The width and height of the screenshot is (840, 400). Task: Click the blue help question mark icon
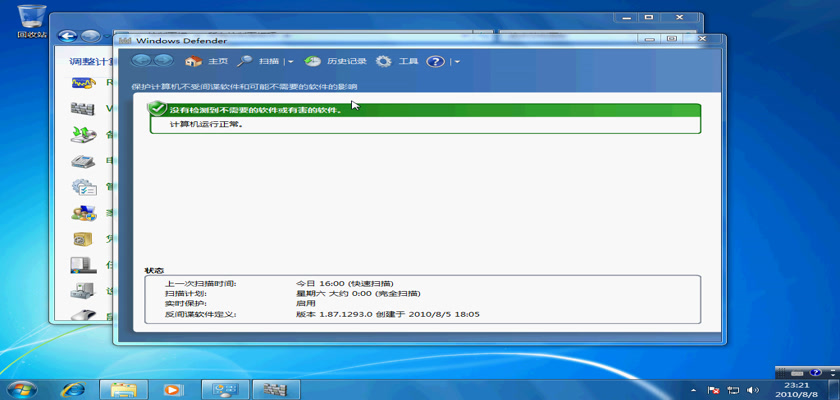tap(435, 62)
